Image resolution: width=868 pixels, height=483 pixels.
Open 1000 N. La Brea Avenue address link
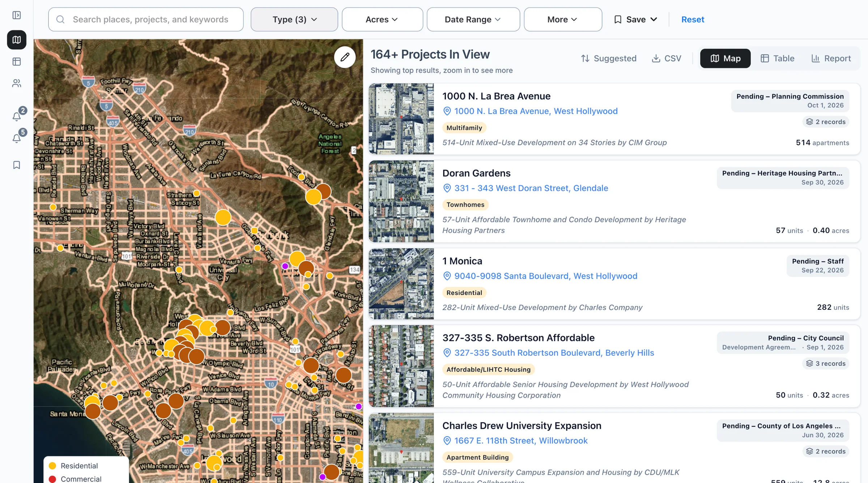(536, 111)
